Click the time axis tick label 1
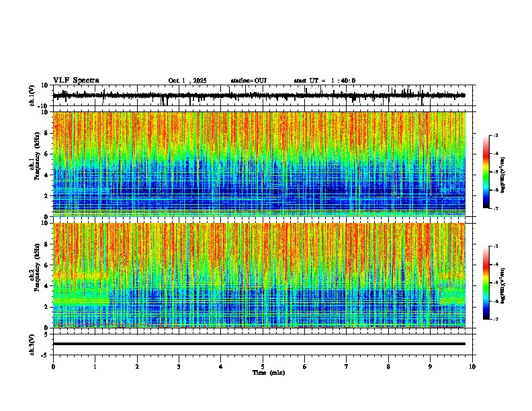The image size is (532, 411). point(95,367)
